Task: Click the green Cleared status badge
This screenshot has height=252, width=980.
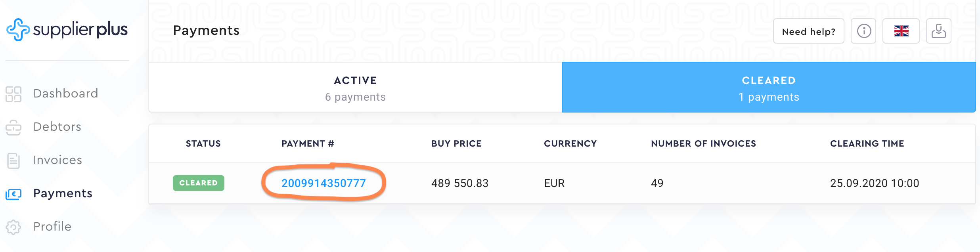Action: 198,183
